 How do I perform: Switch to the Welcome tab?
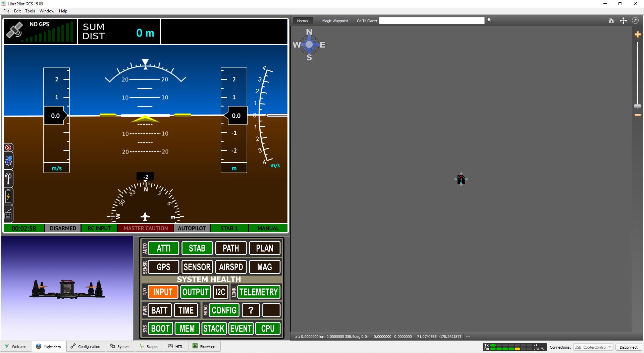(16, 347)
